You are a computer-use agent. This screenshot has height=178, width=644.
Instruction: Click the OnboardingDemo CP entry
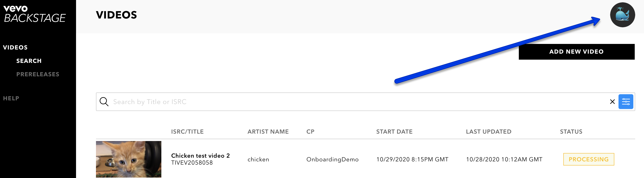pyautogui.click(x=332, y=160)
